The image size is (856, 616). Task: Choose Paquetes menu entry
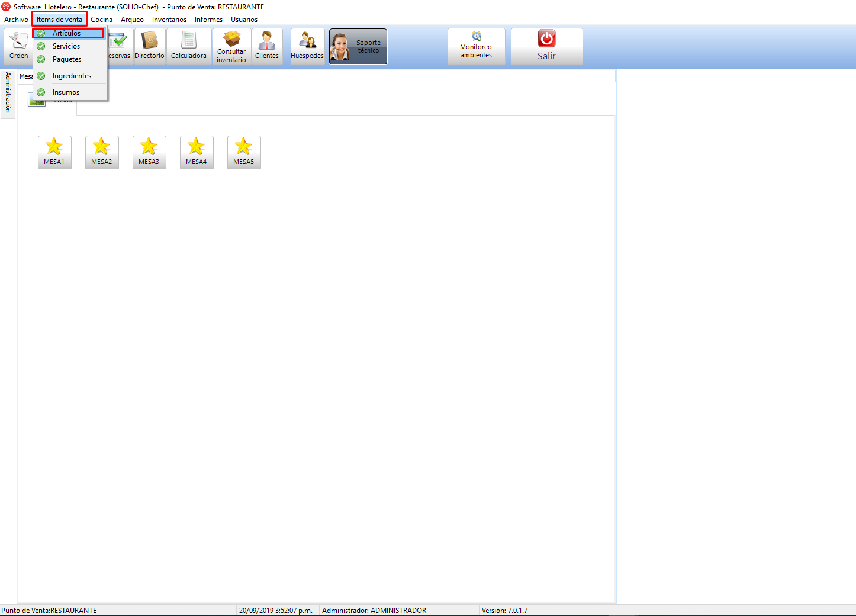(67, 59)
